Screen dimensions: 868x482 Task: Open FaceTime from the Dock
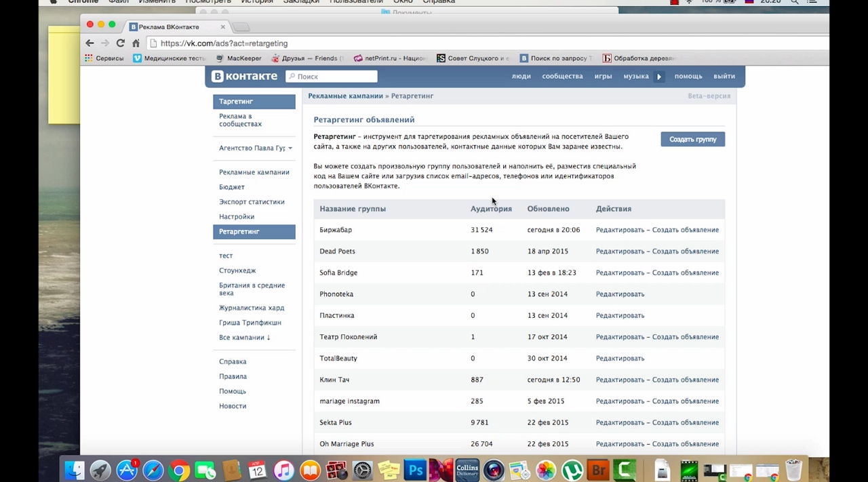pos(205,470)
